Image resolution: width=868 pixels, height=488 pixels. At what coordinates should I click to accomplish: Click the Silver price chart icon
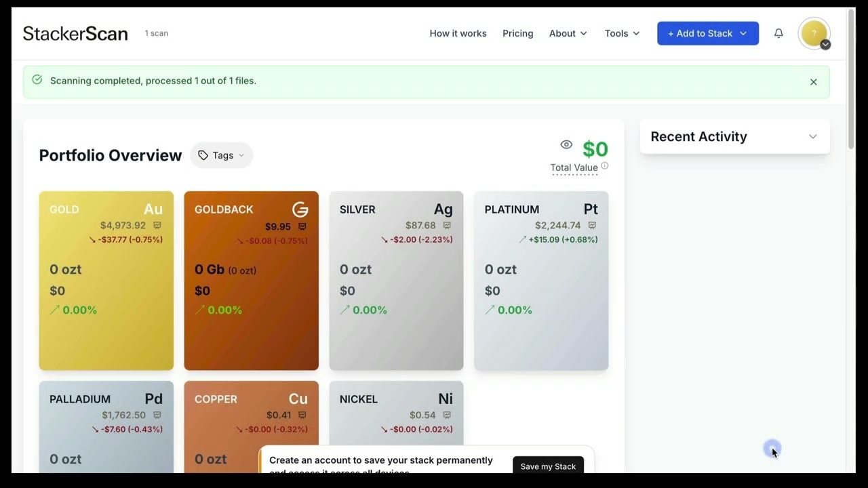448,226
